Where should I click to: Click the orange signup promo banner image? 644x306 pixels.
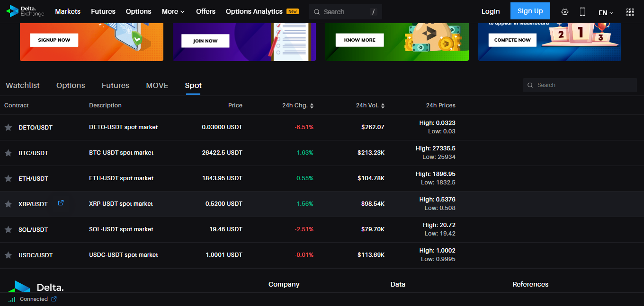[x=91, y=42]
